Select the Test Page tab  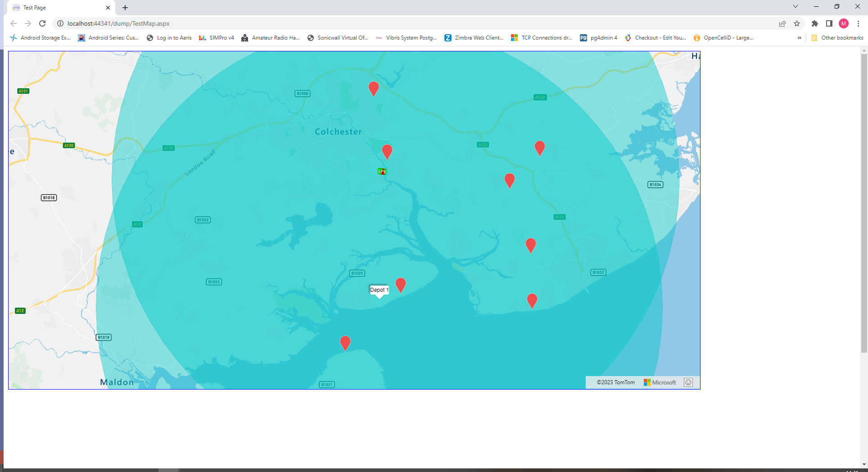62,8
